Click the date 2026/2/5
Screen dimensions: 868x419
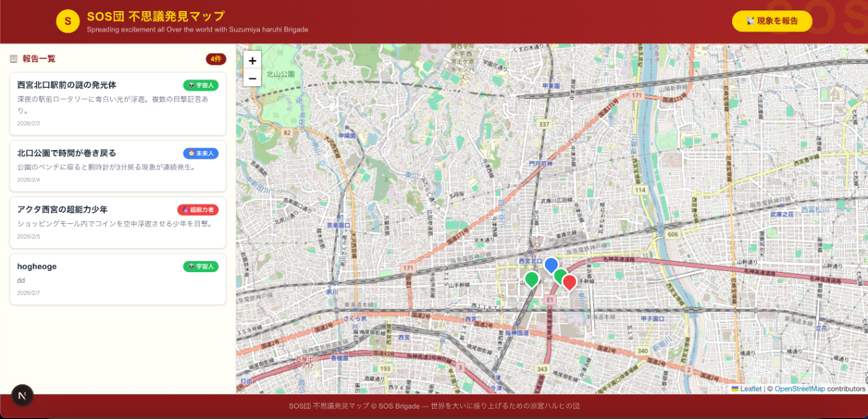[x=29, y=236]
